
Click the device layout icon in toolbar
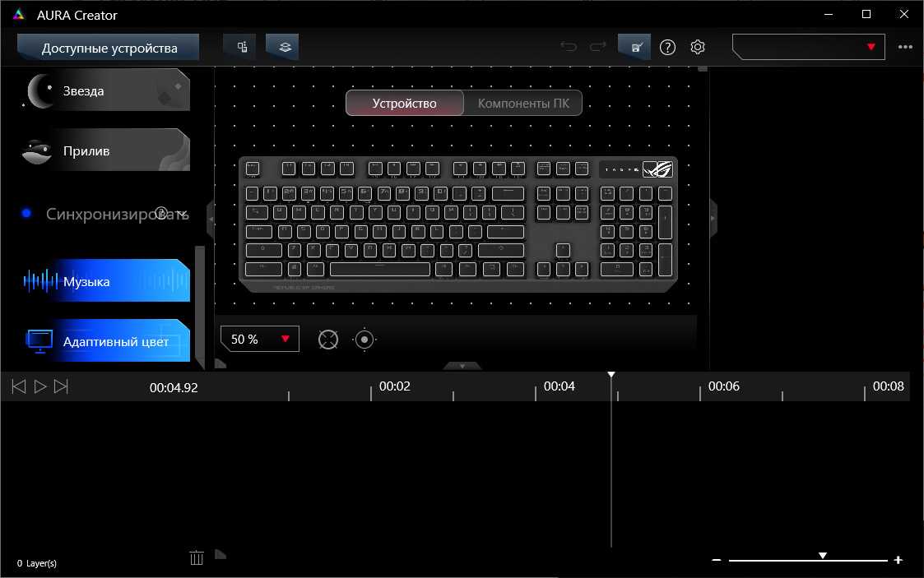pos(242,47)
